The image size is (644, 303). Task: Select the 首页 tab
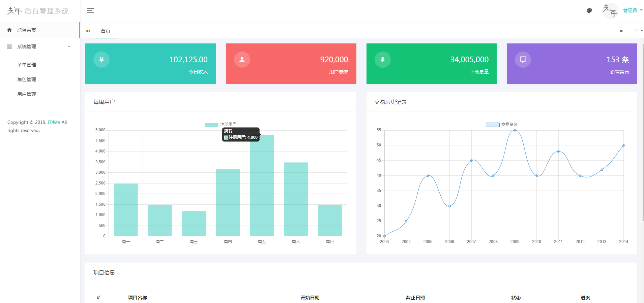[106, 31]
